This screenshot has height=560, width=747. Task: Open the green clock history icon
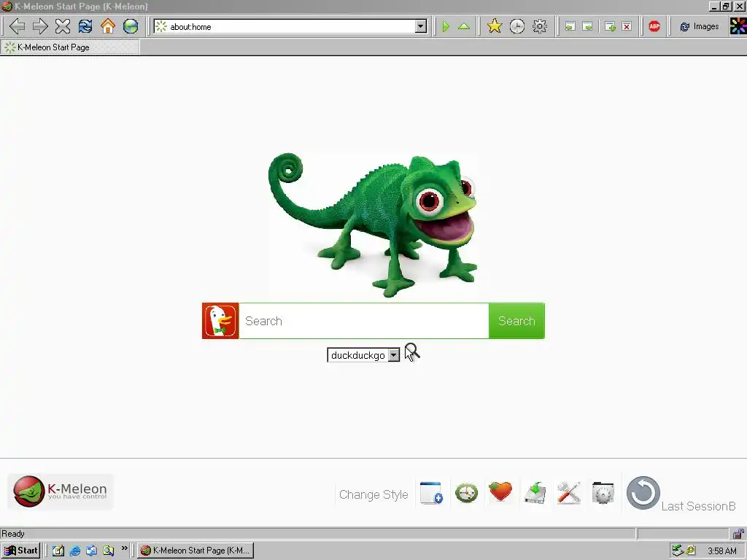click(466, 493)
